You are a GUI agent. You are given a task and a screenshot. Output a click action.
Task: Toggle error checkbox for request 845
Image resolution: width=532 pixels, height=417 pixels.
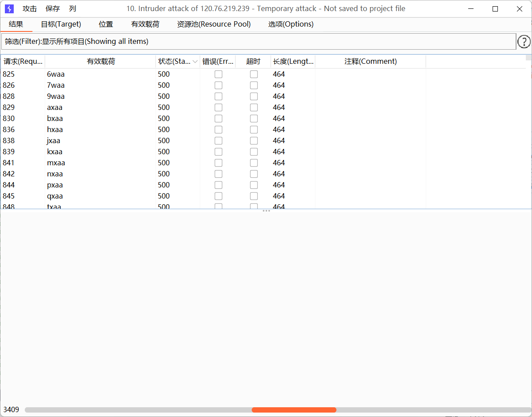(218, 196)
